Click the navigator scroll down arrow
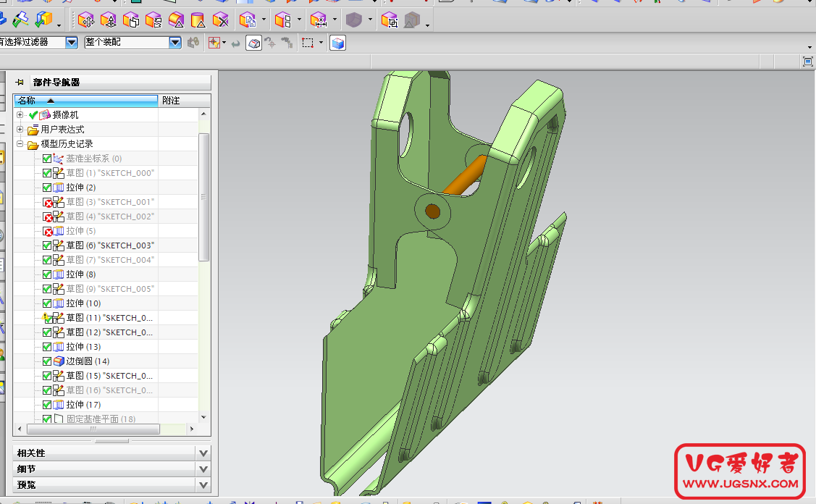The image size is (816, 504). click(x=203, y=417)
